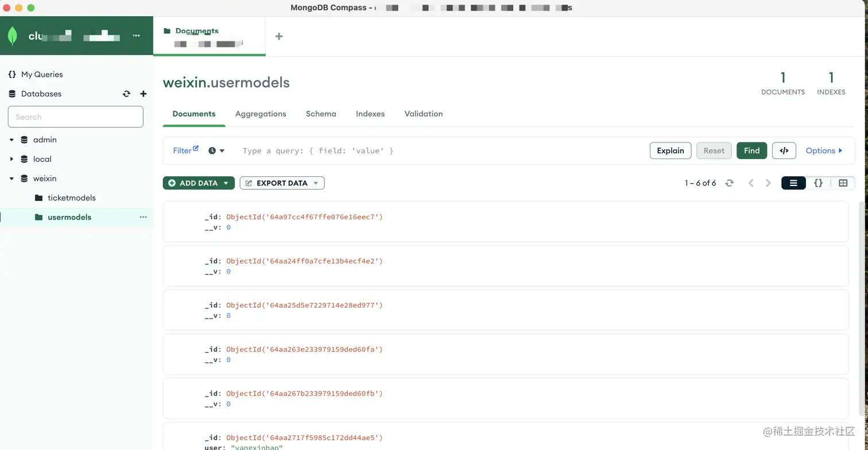
Task: Open the Indexes tab
Action: point(370,114)
